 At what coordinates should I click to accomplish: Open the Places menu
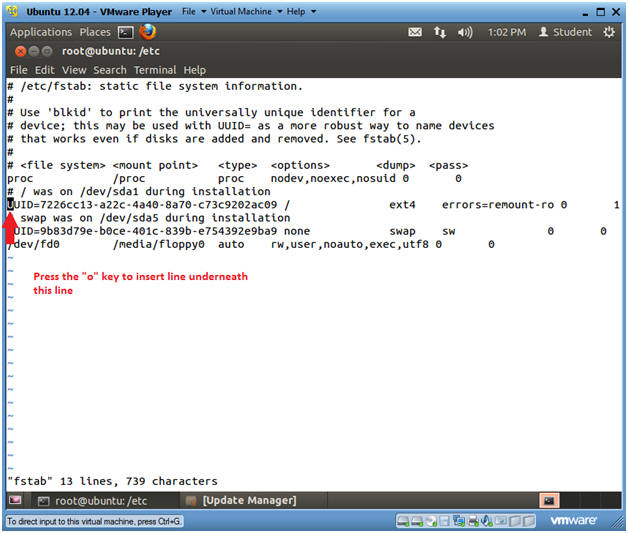(x=95, y=32)
